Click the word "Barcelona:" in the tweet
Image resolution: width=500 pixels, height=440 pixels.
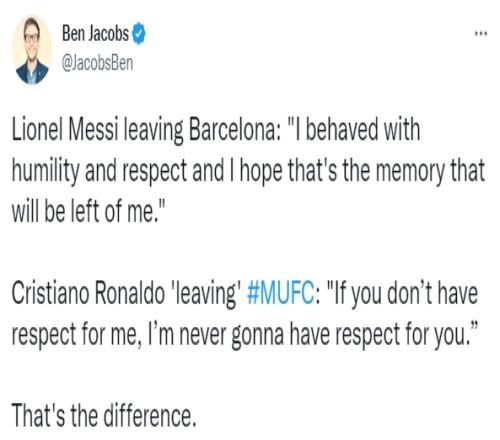pos(234,130)
